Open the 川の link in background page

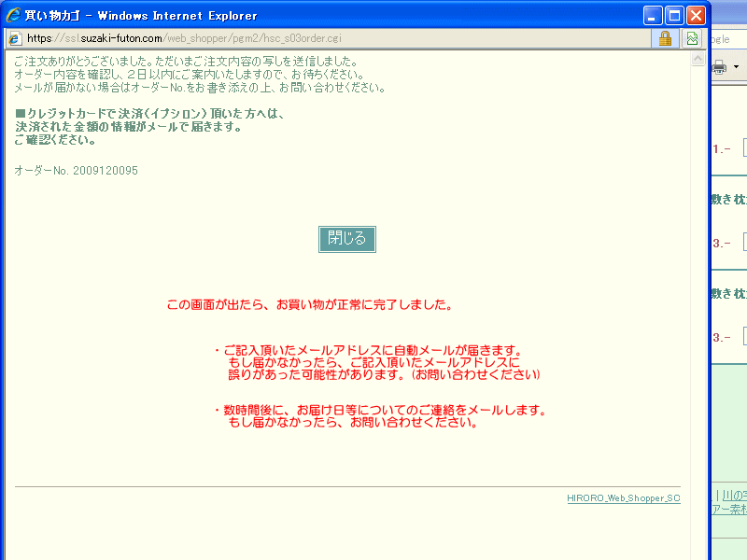click(733, 495)
